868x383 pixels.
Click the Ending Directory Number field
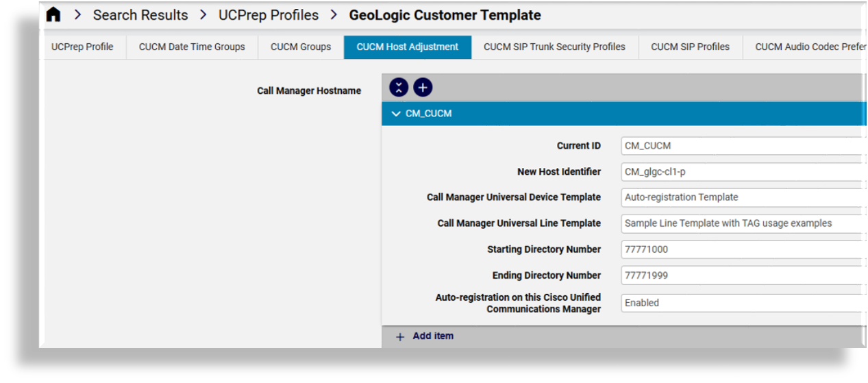click(x=740, y=275)
